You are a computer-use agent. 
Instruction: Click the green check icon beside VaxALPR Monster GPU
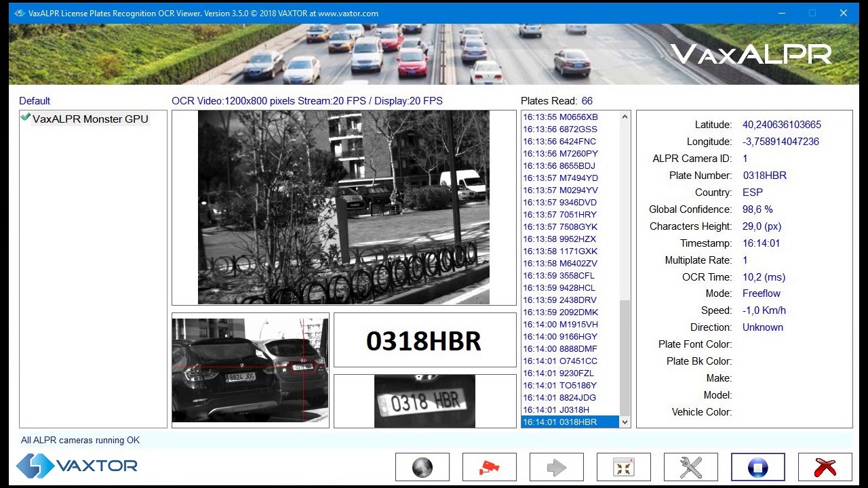[x=26, y=118]
